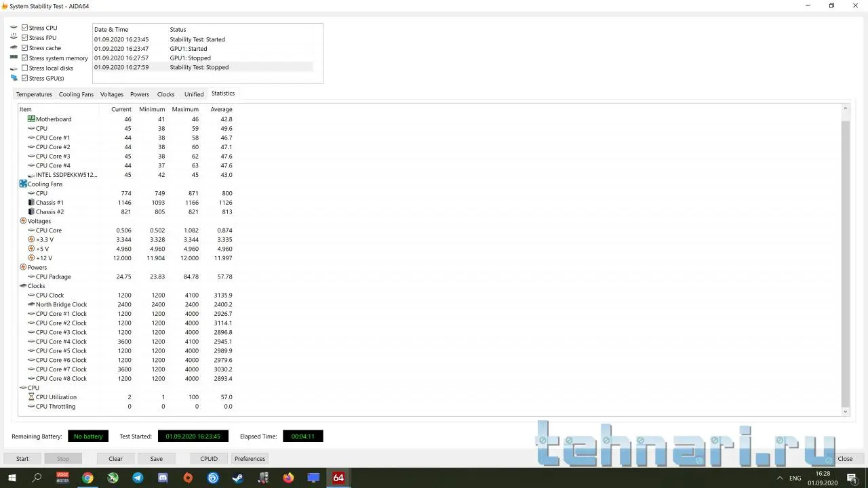Open the Cooling Fans tab
The height and width of the screenshot is (488, 868).
point(76,94)
